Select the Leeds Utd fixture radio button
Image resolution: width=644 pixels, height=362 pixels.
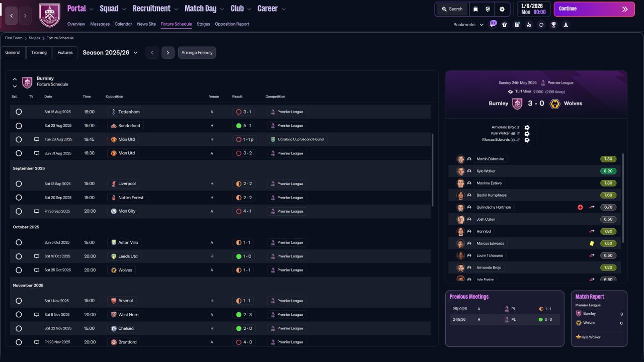pos(19,256)
